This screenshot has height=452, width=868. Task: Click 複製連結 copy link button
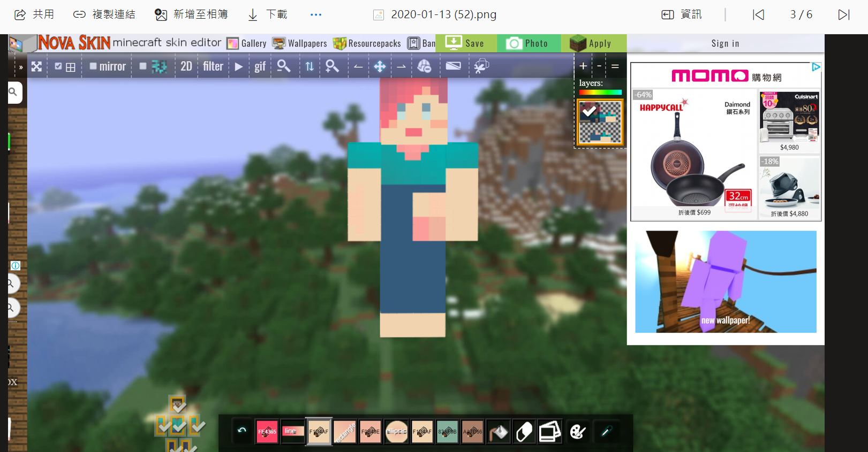click(104, 14)
